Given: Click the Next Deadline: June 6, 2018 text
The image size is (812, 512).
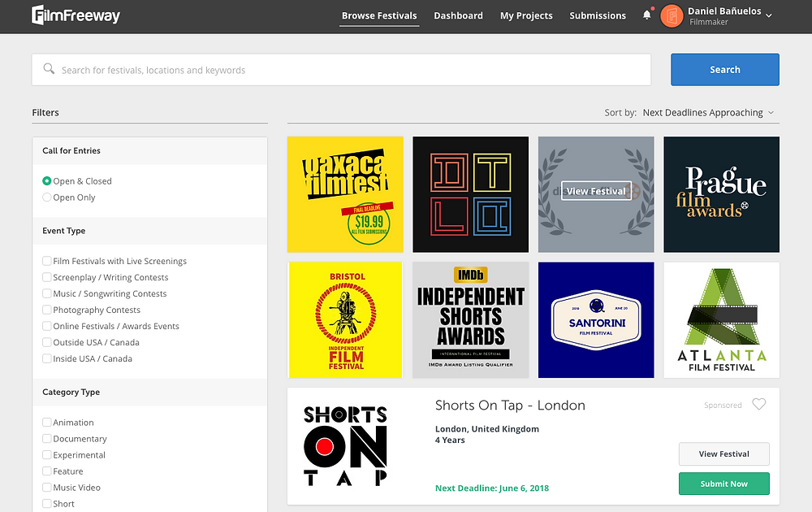Looking at the screenshot, I should pos(492,488).
